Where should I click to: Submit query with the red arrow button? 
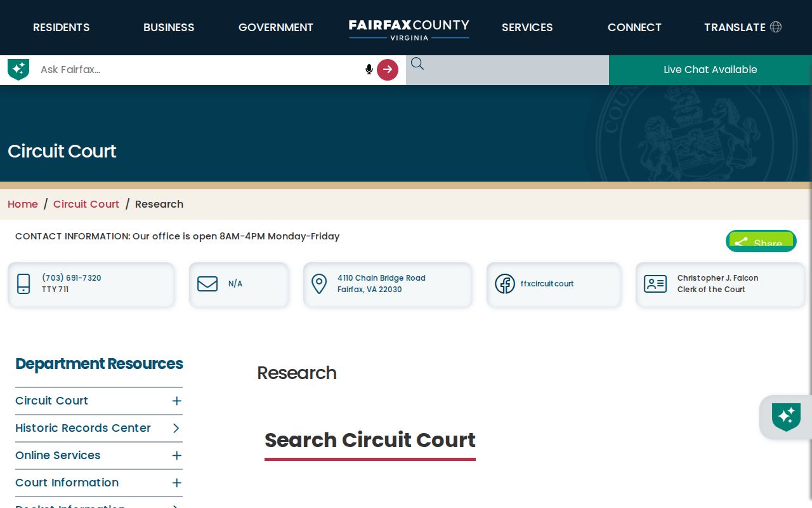pyautogui.click(x=388, y=70)
